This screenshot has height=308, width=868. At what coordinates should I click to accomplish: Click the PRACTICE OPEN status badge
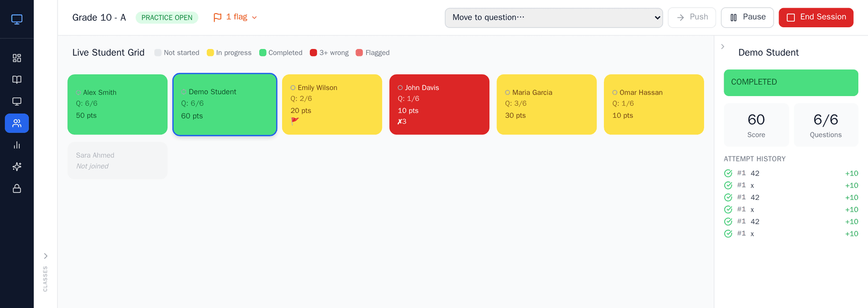coord(167,17)
